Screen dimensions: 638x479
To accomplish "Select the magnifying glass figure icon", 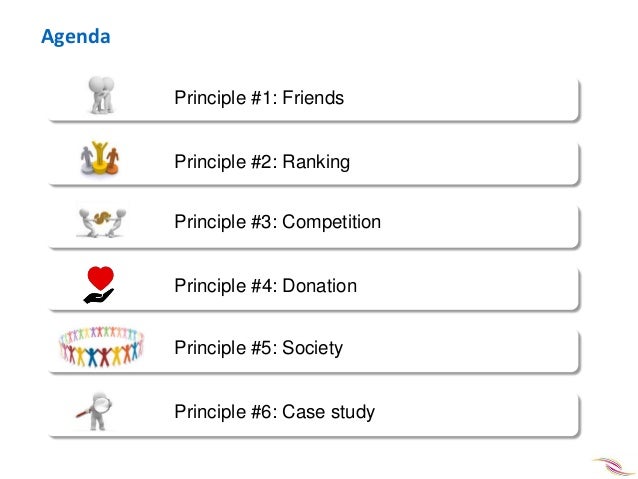I will pos(94,411).
